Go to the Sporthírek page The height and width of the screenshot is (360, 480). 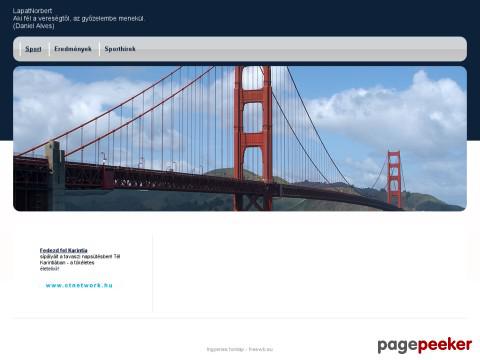120,49
